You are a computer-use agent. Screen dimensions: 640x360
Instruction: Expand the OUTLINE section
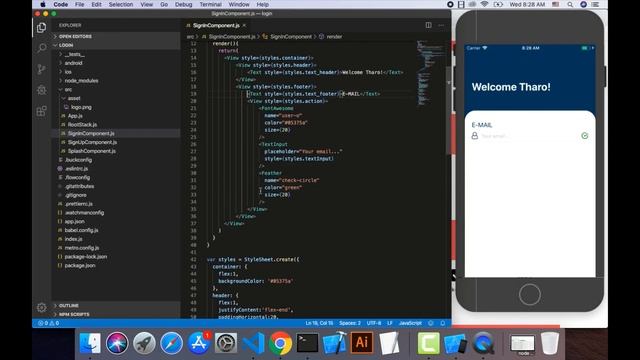tap(116, 305)
